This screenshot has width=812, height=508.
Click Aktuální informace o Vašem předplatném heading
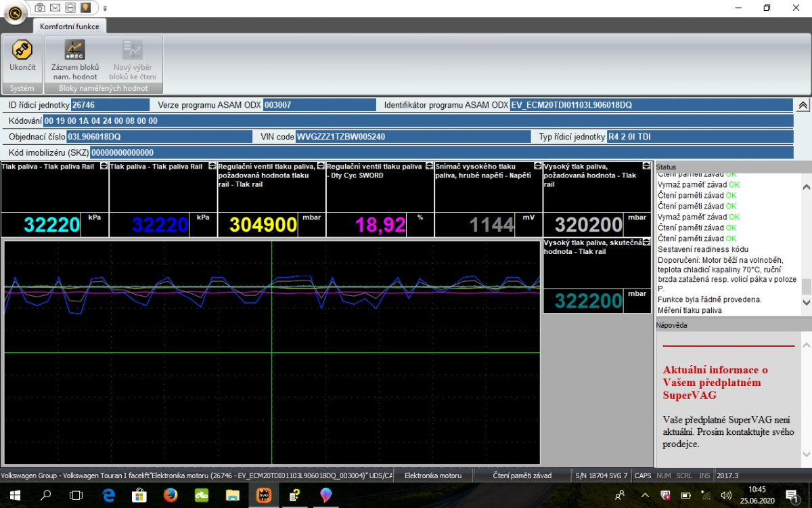point(715,382)
